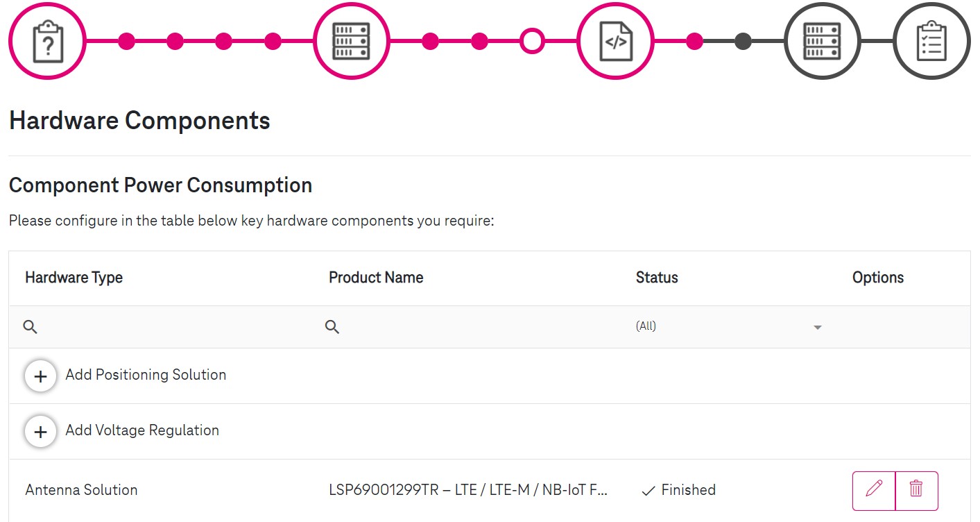Focus the Product Name search field
The image size is (980, 522).
470,326
